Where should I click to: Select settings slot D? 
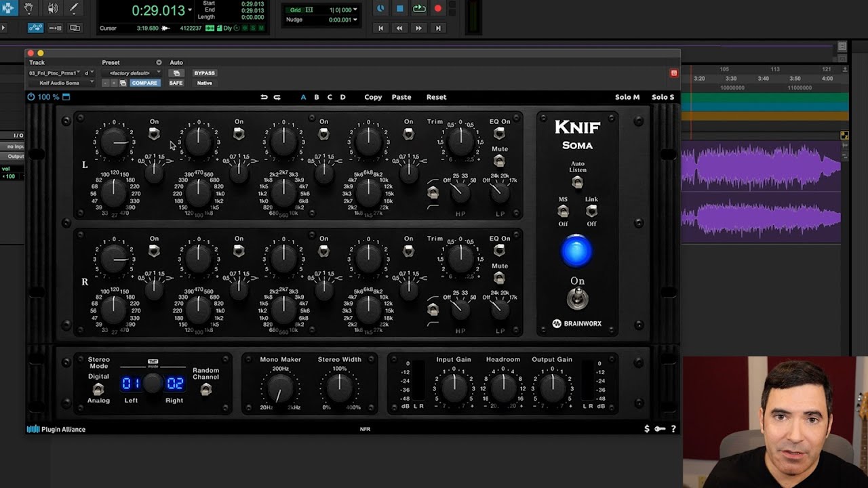(x=342, y=97)
